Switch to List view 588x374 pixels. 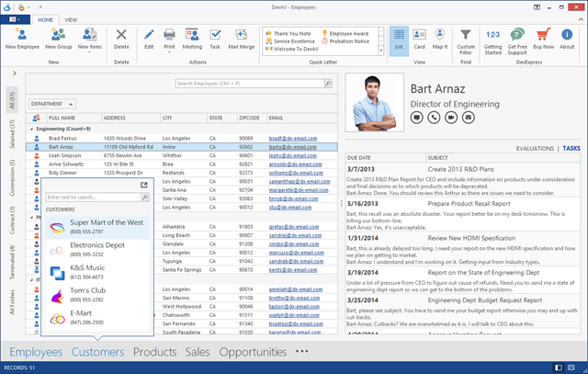point(399,40)
